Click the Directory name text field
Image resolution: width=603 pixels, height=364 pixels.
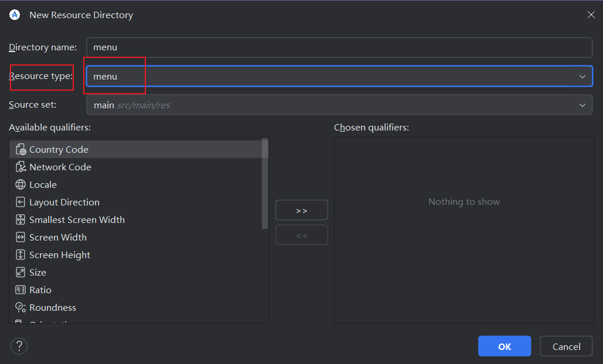tap(339, 47)
